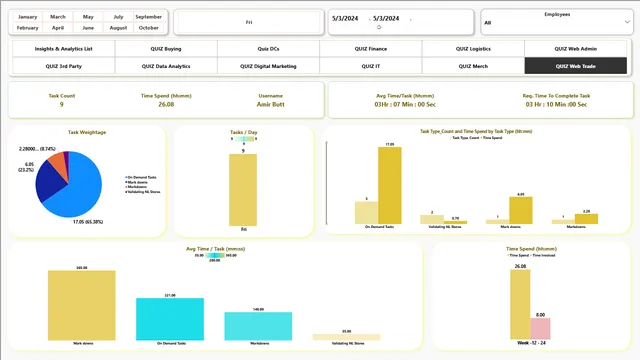Select purple Validating NL Stores pie slice
Image resolution: width=640 pixels, height=360 pixels.
tap(67, 160)
